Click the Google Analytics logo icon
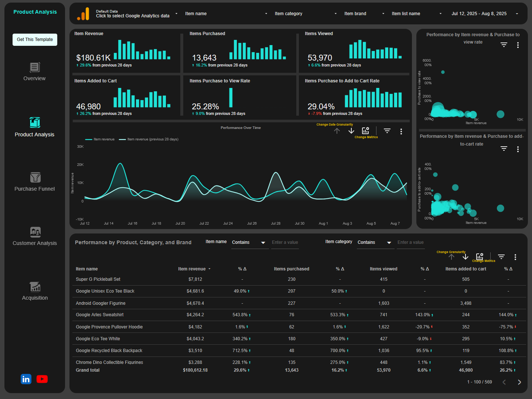Screen dimensions: 532x399 click(x=83, y=14)
